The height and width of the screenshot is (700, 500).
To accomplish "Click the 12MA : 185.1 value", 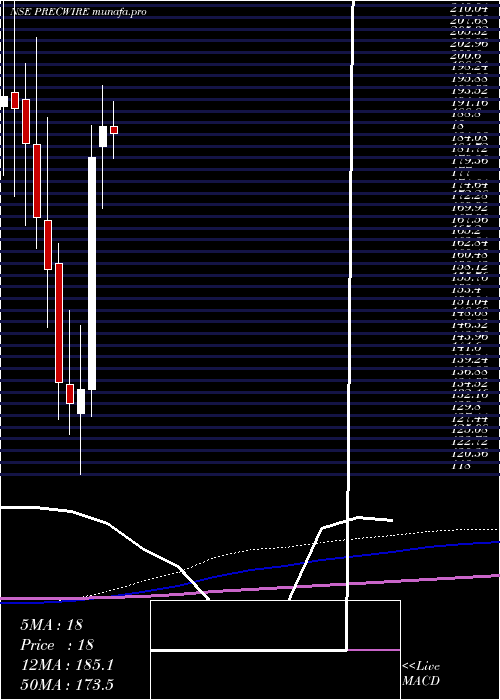I will point(67,665).
